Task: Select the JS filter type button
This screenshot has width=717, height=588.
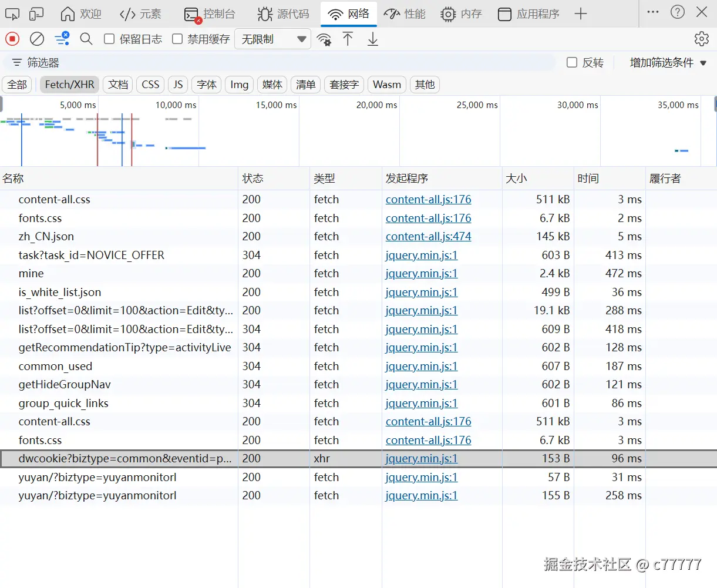Action: (178, 85)
